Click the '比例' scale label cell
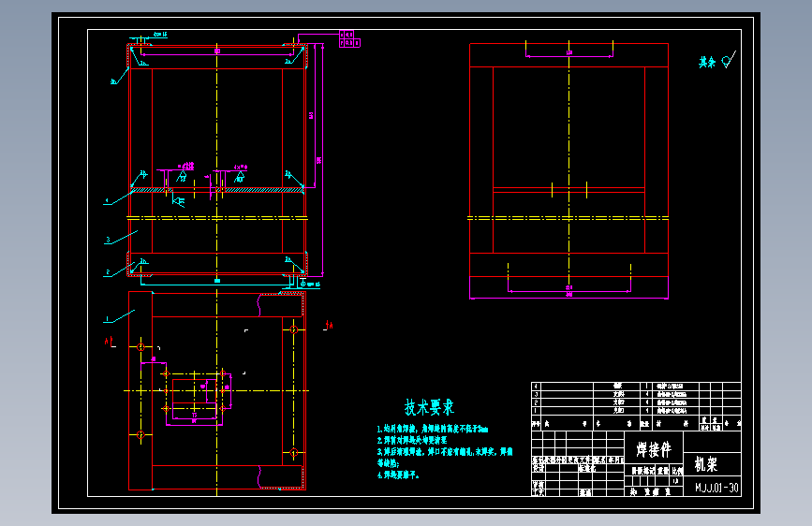This screenshot has width=812, height=526. point(677,471)
